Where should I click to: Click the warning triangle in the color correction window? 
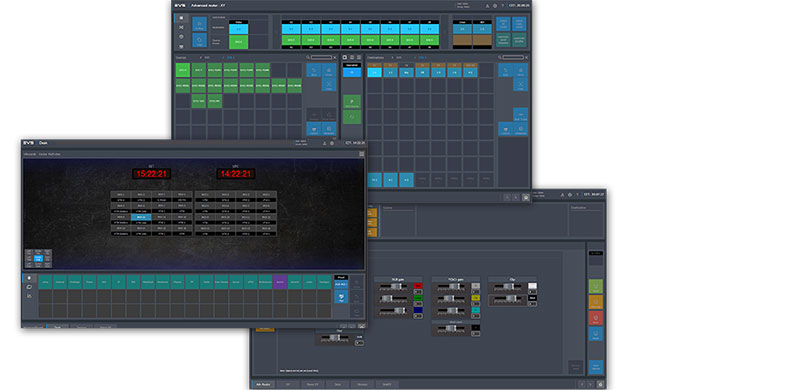point(563,194)
